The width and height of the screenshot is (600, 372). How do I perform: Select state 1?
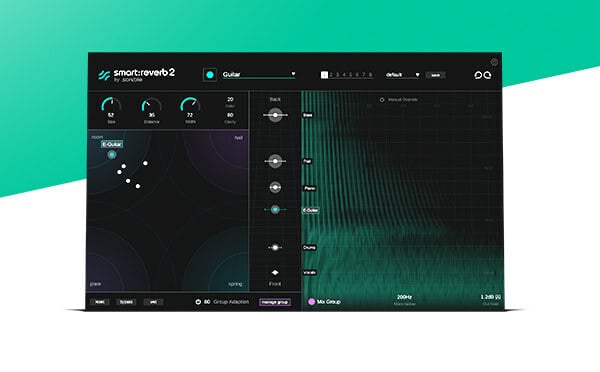coord(324,75)
